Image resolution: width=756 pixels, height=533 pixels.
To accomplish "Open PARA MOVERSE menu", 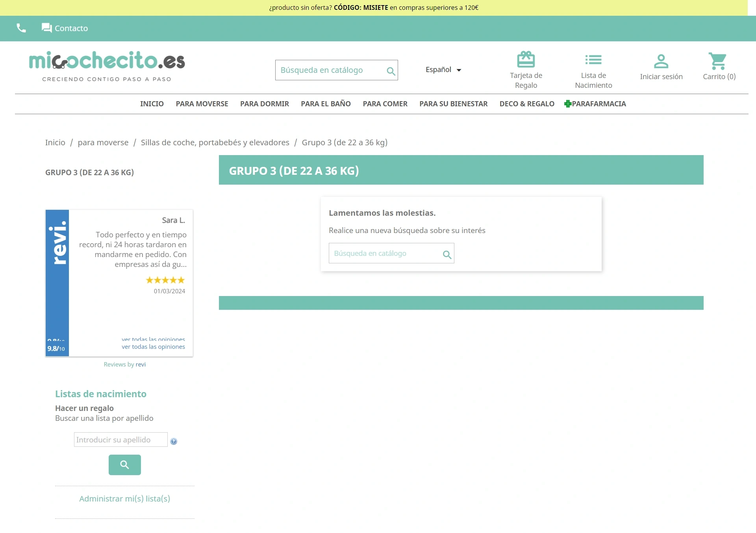I will (x=202, y=104).
